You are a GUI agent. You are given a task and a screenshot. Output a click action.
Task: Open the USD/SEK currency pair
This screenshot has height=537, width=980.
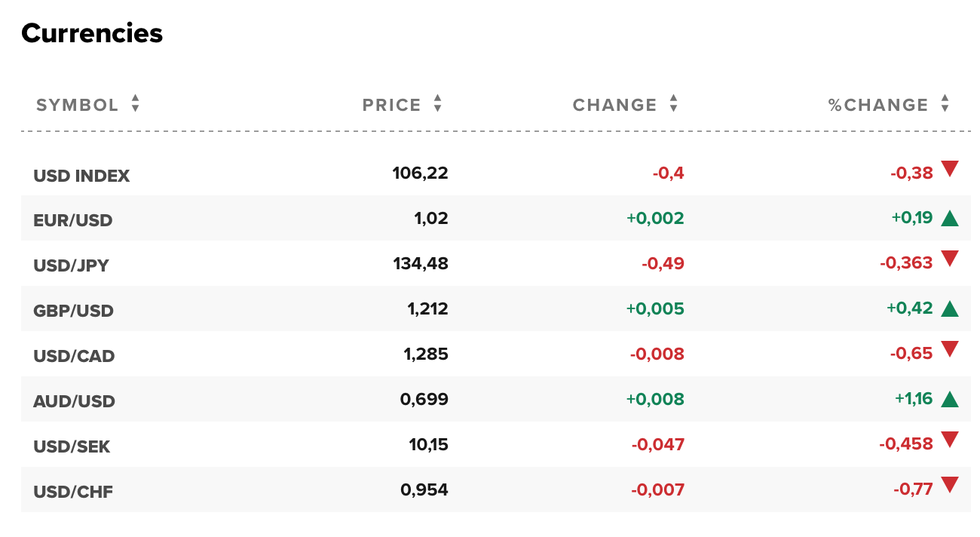tap(72, 446)
